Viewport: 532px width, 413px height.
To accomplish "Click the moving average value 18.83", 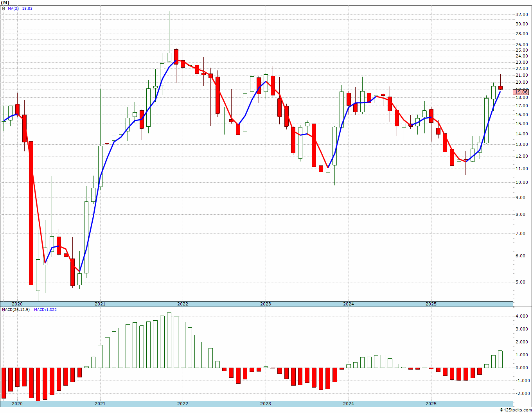I will [27, 8].
